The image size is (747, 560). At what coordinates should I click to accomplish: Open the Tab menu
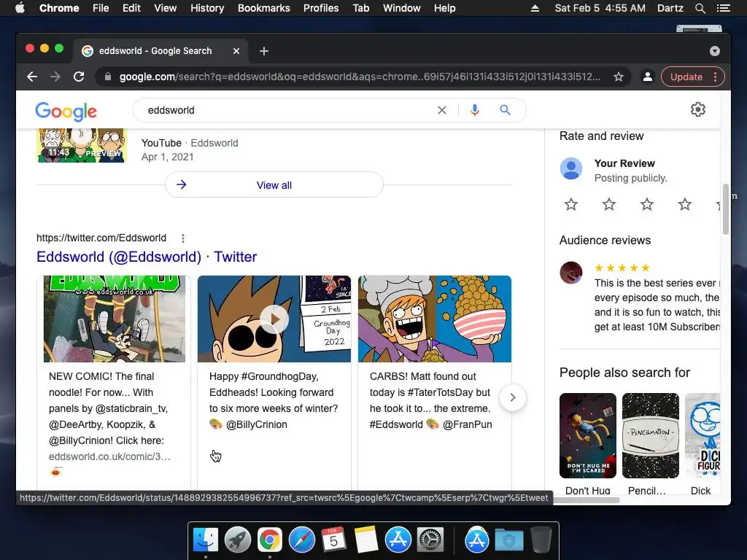coord(361,8)
